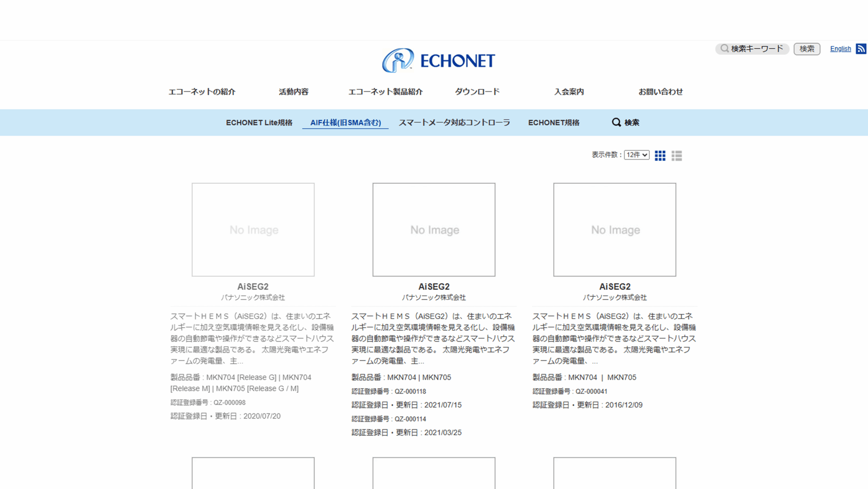Open お問い合わせ menu
Viewport: 868px width, 489px height.
click(660, 92)
